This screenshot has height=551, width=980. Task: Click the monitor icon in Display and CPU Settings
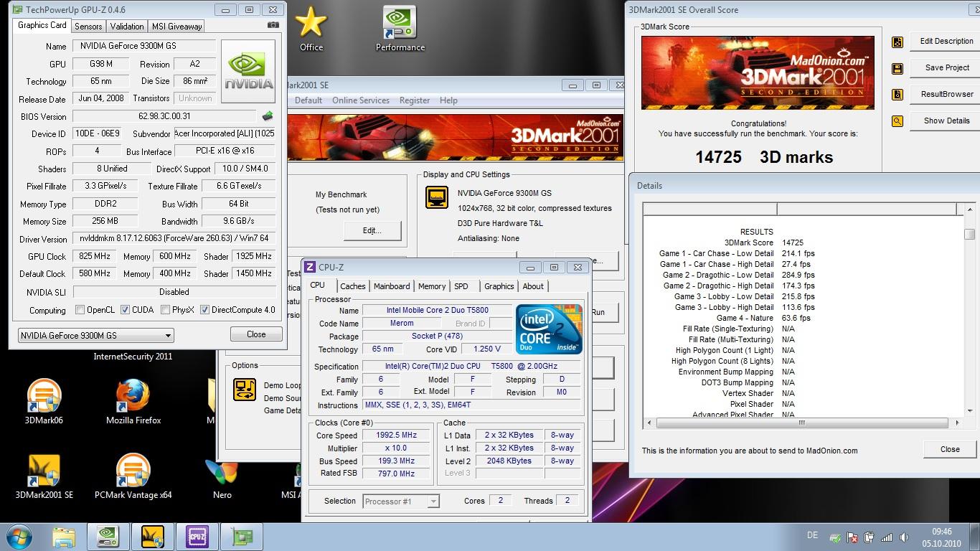(437, 197)
